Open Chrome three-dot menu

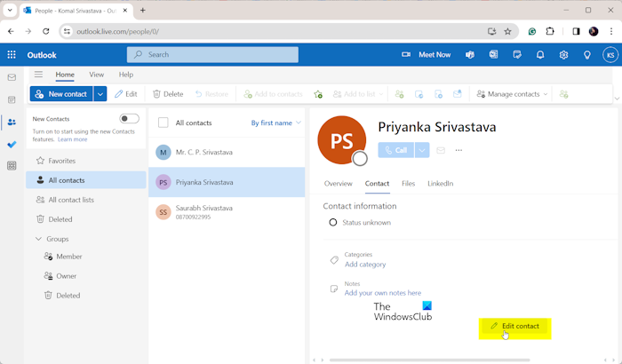coord(611,31)
